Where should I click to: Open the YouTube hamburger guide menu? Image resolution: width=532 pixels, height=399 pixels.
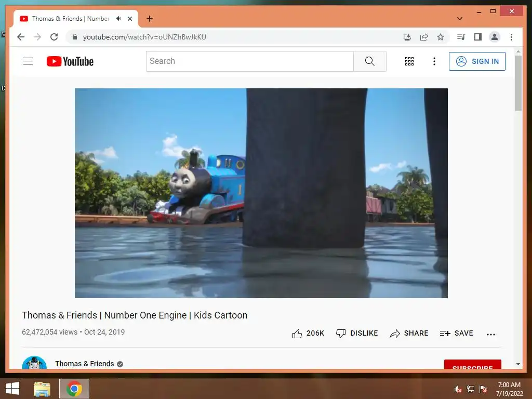[28, 61]
